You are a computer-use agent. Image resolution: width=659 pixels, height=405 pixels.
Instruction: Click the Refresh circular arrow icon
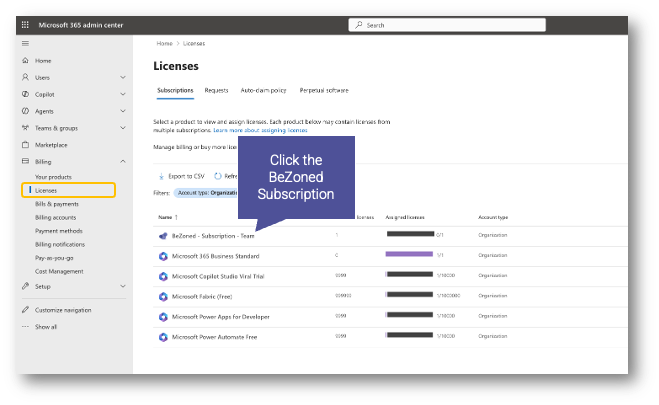(217, 176)
